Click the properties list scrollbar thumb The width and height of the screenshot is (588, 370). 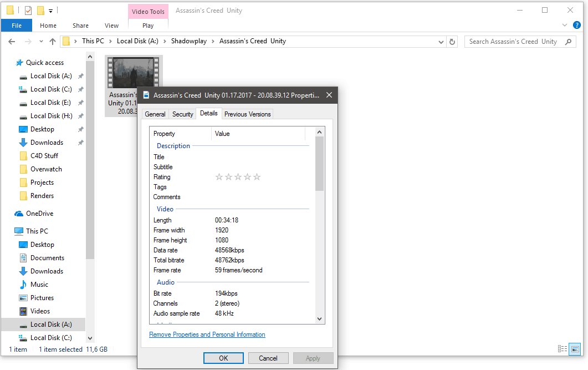320,164
